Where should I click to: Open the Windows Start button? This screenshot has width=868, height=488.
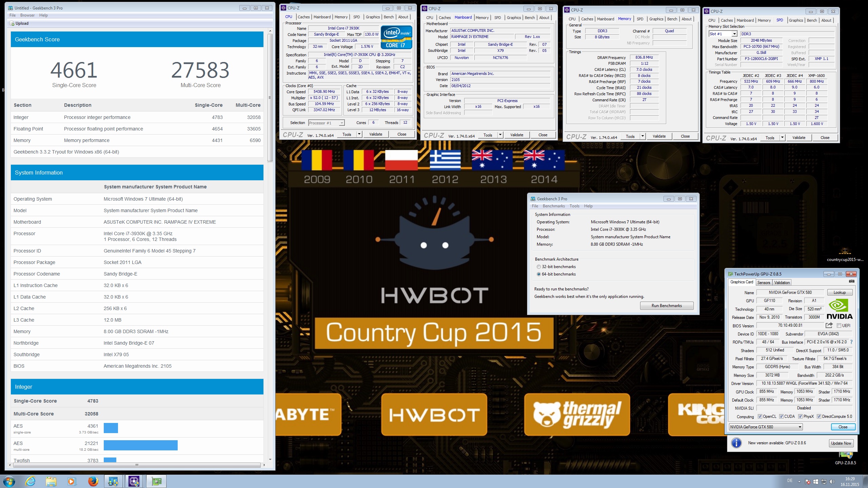coord(9,481)
